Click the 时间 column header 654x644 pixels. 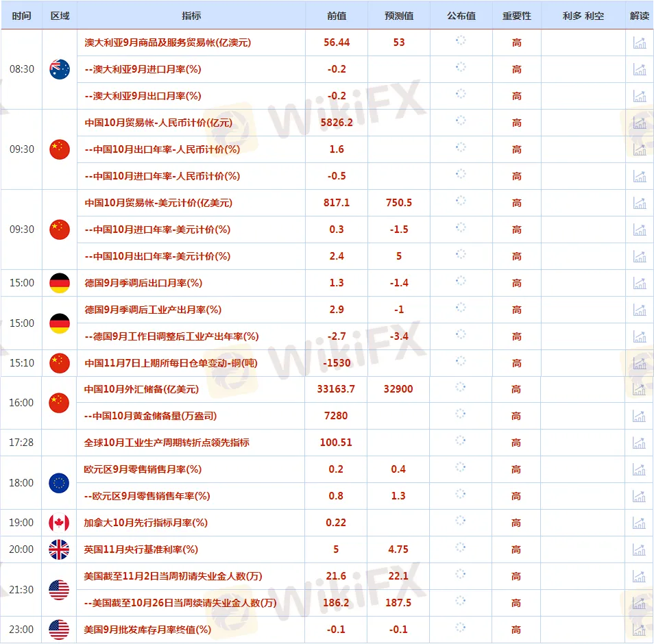(x=22, y=16)
